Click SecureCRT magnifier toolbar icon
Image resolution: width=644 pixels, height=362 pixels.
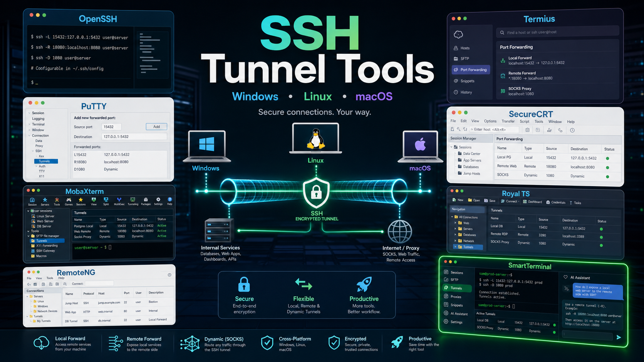(x=458, y=129)
